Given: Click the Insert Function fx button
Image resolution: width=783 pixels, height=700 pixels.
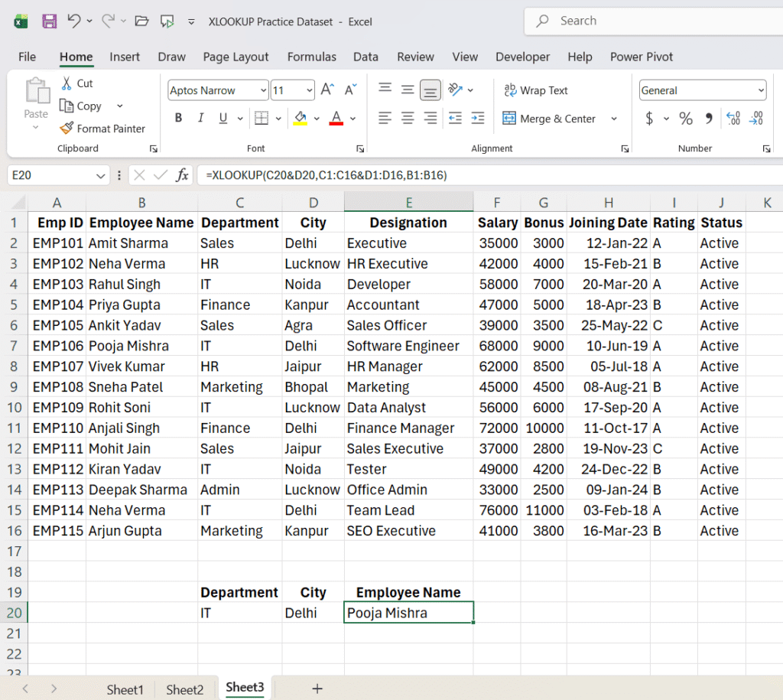Looking at the screenshot, I should [182, 175].
